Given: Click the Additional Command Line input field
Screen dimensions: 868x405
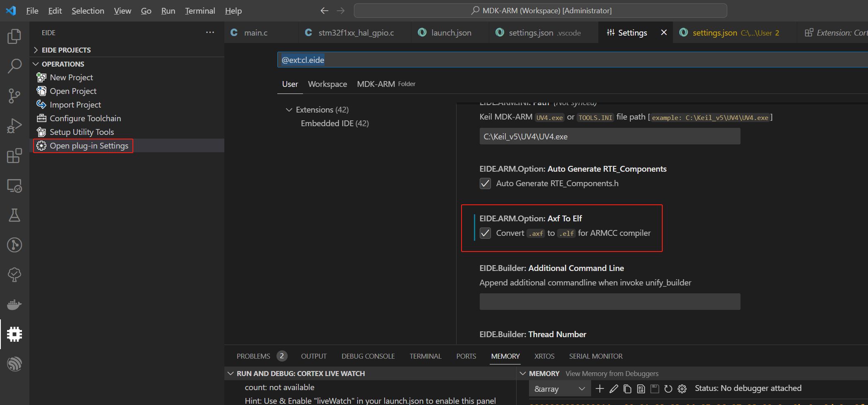Looking at the screenshot, I should click(x=610, y=302).
